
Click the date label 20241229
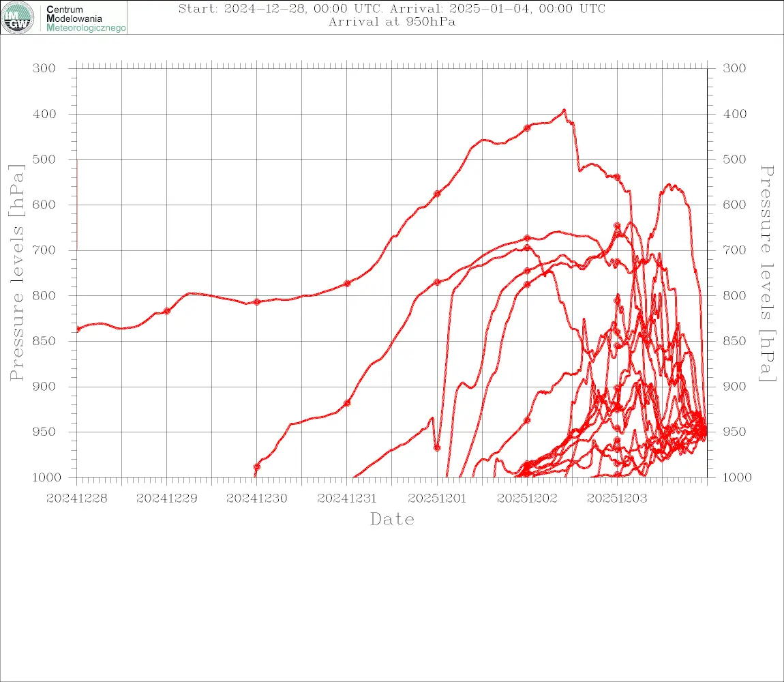tap(167, 499)
